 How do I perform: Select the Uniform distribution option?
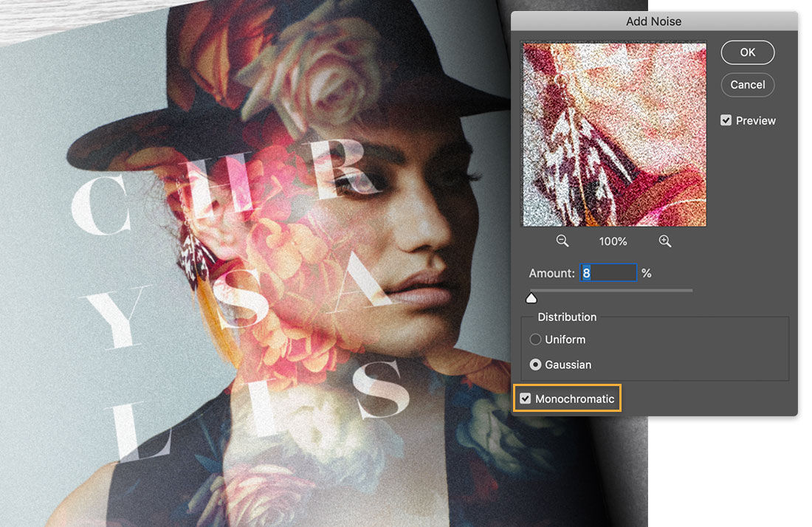click(x=536, y=340)
